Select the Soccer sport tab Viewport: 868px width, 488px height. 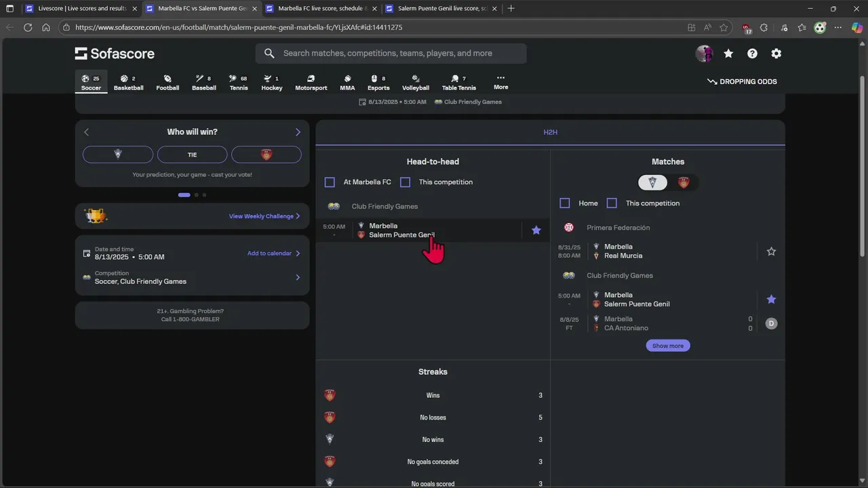(91, 83)
